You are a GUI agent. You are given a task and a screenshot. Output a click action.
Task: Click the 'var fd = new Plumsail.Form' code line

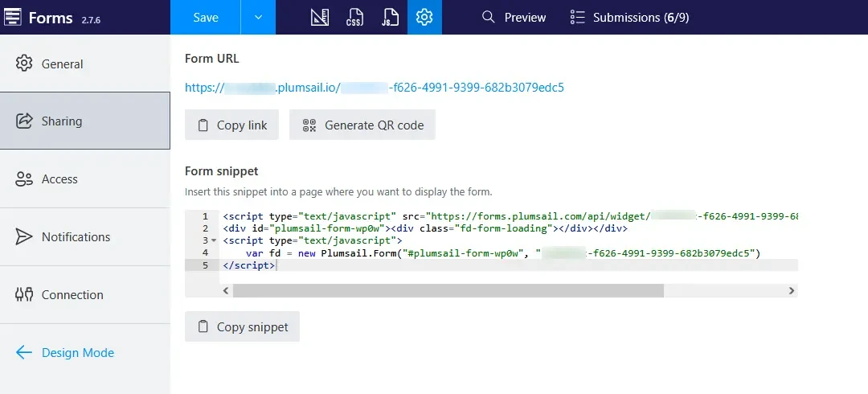[503, 252]
